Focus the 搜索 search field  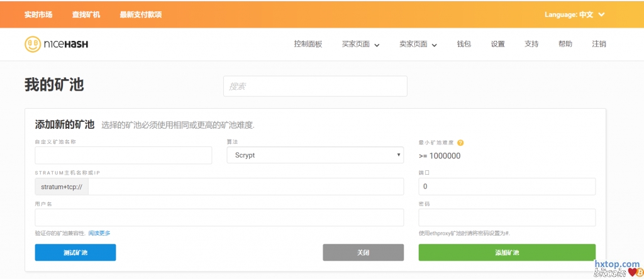pos(315,86)
